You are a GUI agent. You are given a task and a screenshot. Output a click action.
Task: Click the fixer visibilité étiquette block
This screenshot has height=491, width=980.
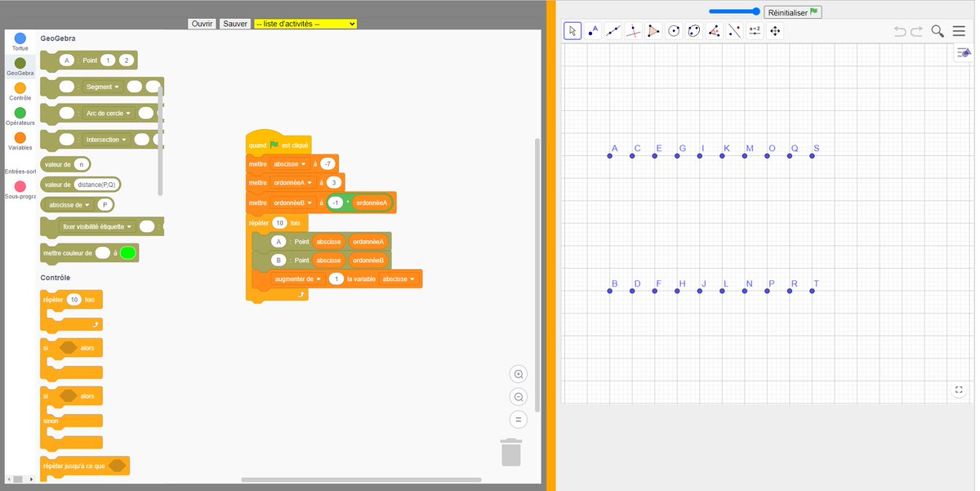[102, 227]
